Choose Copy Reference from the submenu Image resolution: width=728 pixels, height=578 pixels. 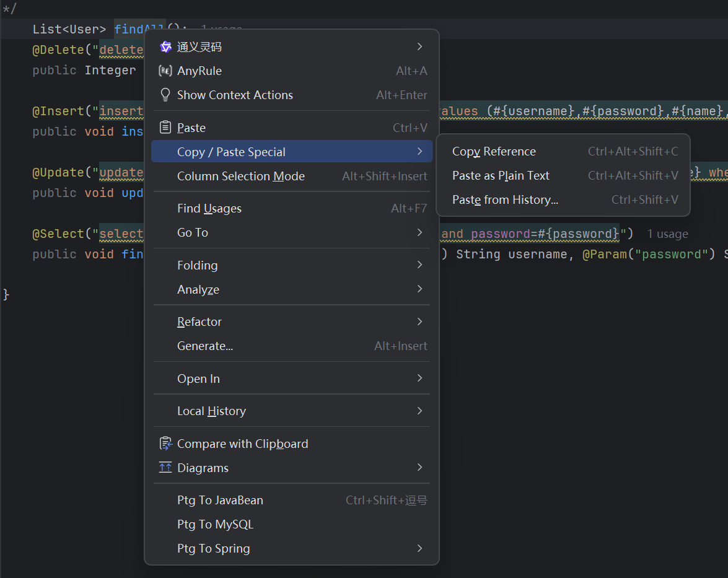[494, 152]
